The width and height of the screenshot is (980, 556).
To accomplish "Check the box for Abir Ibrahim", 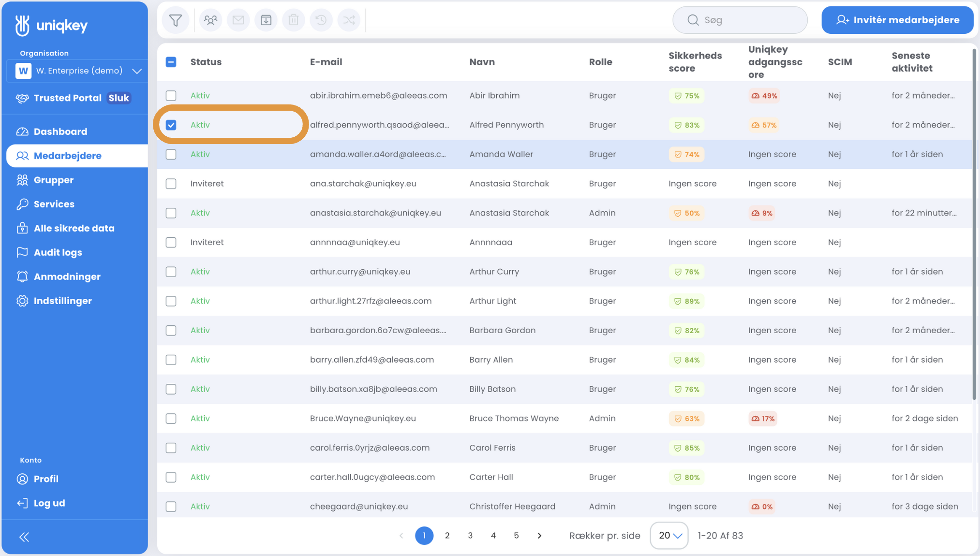I will (171, 96).
